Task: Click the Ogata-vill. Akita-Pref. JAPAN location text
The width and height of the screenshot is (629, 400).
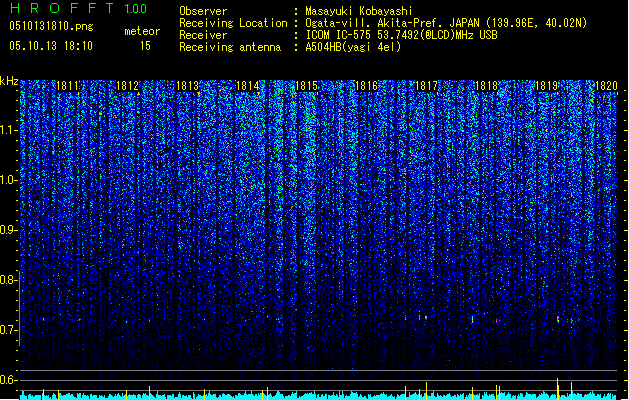Action: [x=446, y=23]
